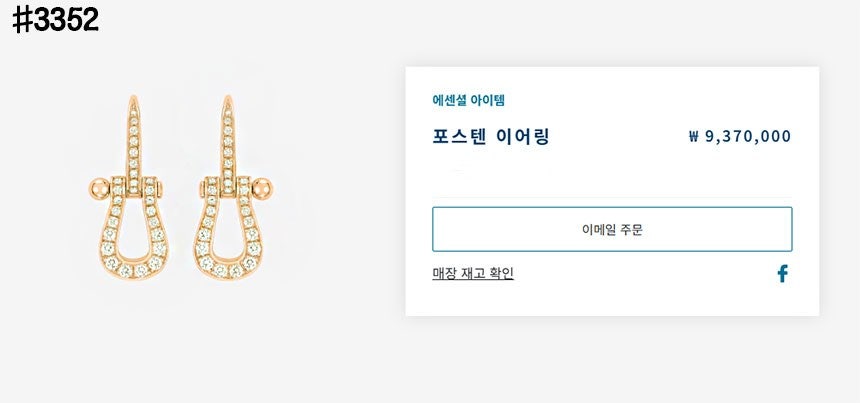Open the left earring product image

pos(132,190)
